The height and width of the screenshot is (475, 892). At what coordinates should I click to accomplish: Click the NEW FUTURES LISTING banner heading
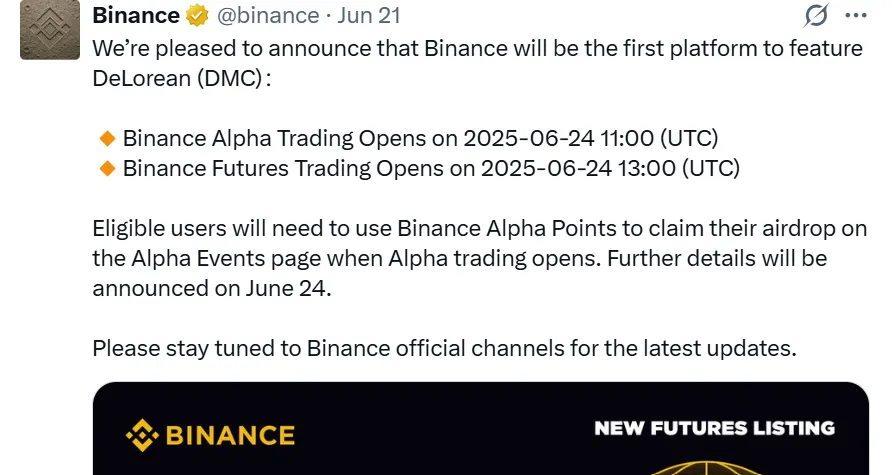(714, 428)
